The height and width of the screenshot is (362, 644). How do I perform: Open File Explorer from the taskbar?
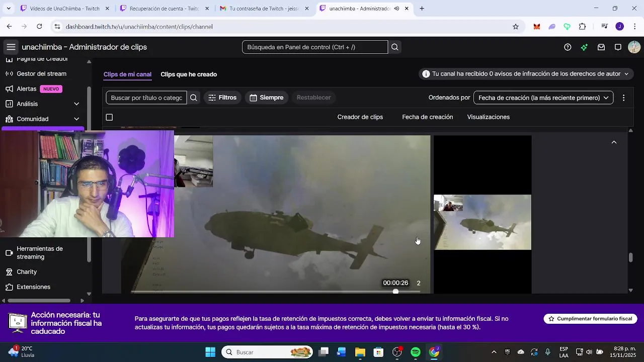click(360, 352)
